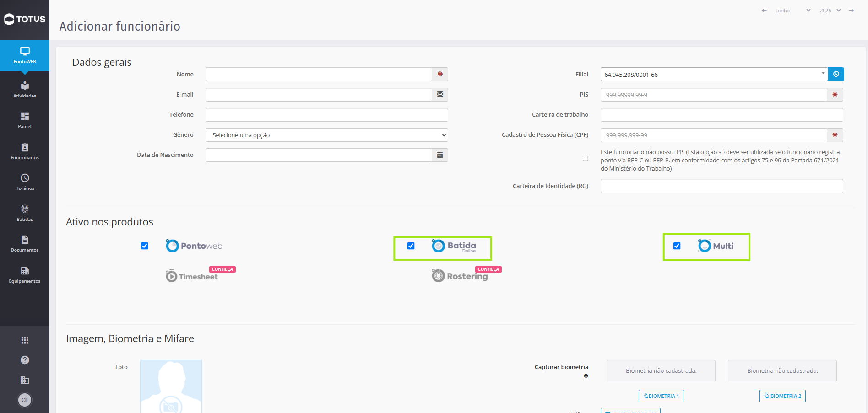The width and height of the screenshot is (868, 413).
Task: Click the help question mark icon
Action: (x=25, y=360)
